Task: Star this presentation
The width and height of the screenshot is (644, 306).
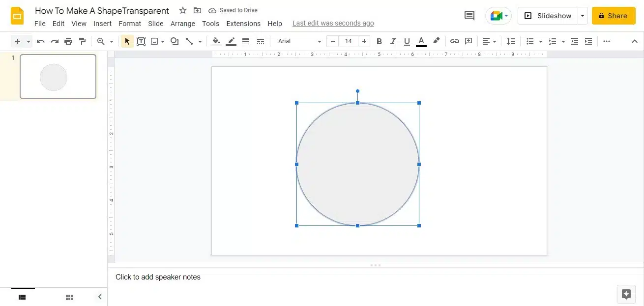Action: (183, 10)
